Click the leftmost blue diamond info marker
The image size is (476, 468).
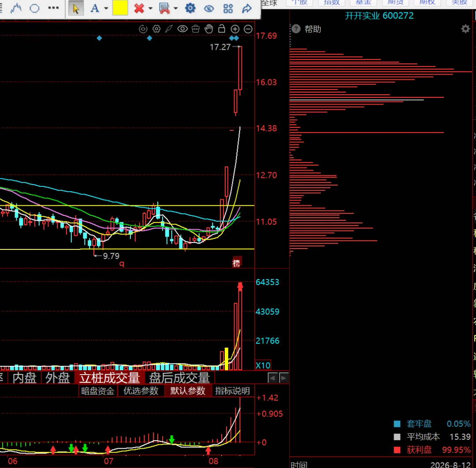click(99, 38)
